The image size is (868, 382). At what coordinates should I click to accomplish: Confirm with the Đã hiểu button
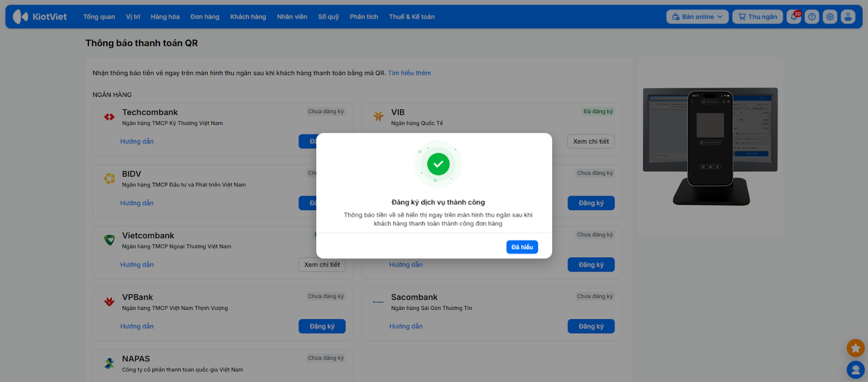click(522, 247)
